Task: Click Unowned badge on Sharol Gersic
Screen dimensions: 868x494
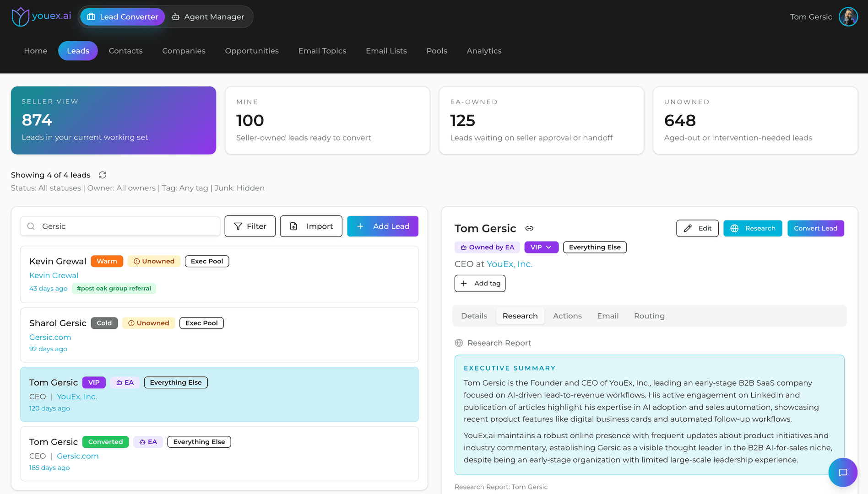Action: [x=148, y=323]
